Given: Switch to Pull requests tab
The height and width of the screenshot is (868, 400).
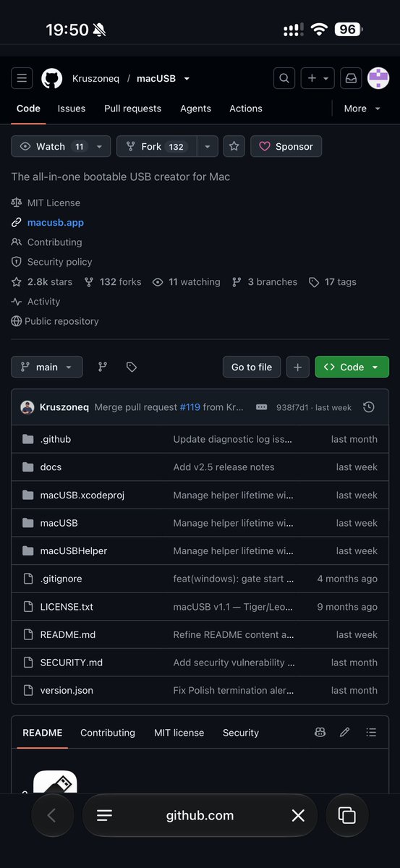Looking at the screenshot, I should tap(132, 109).
